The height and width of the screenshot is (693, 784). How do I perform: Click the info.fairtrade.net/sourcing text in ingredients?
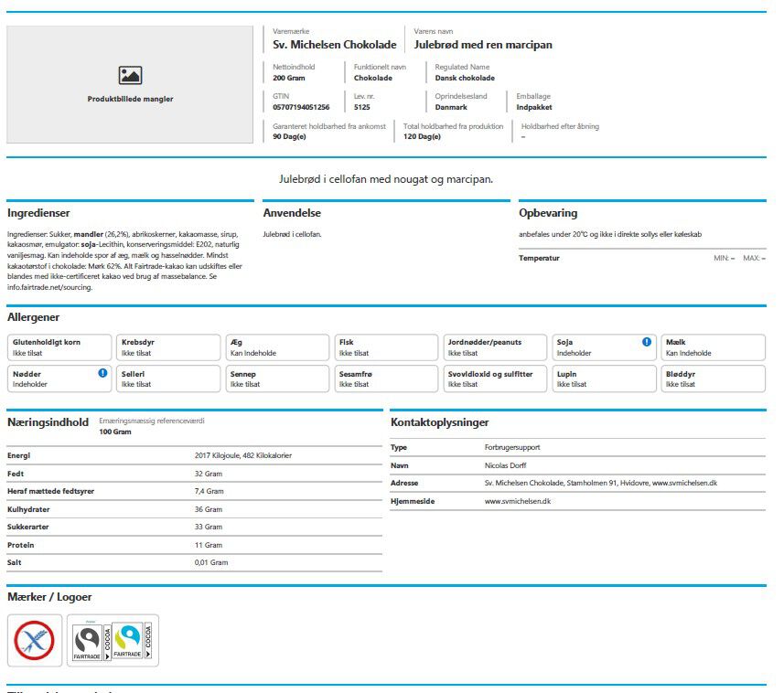pyautogui.click(x=49, y=287)
